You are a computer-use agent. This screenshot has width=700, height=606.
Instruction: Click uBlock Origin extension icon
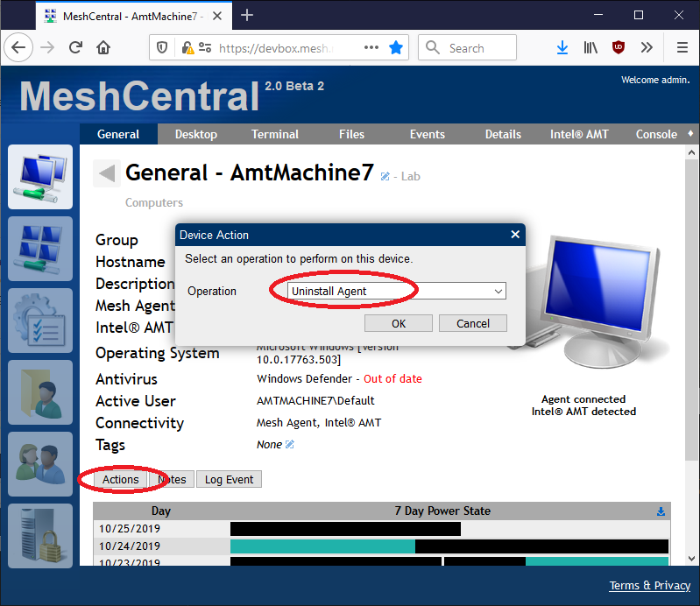point(619,47)
